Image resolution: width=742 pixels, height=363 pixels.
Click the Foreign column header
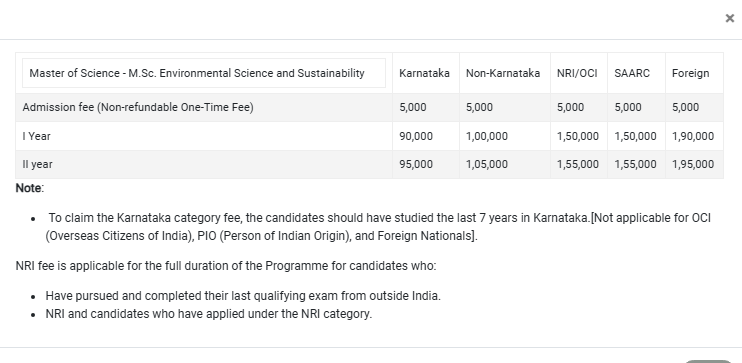pyautogui.click(x=690, y=73)
